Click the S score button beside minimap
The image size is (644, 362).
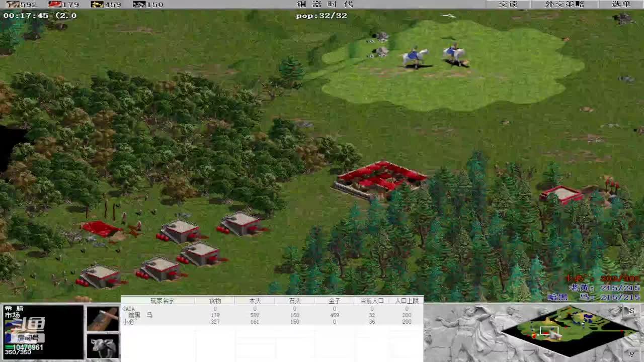pyautogui.click(x=631, y=311)
